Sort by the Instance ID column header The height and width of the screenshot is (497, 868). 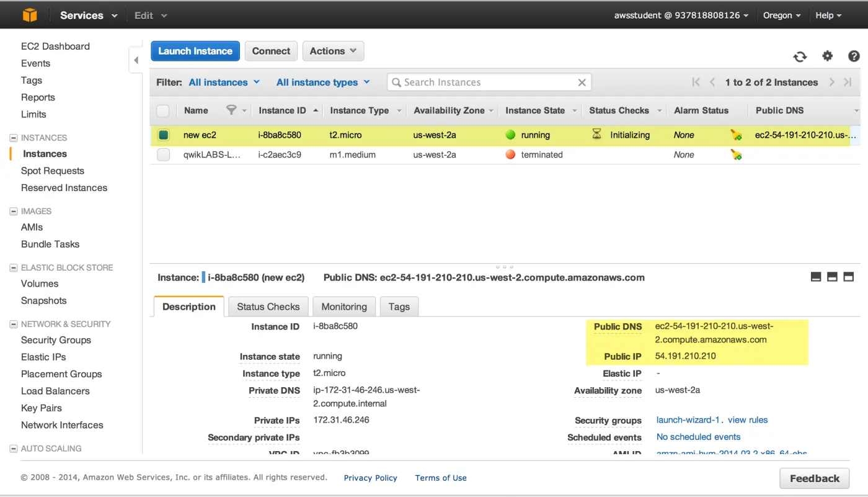pos(282,110)
